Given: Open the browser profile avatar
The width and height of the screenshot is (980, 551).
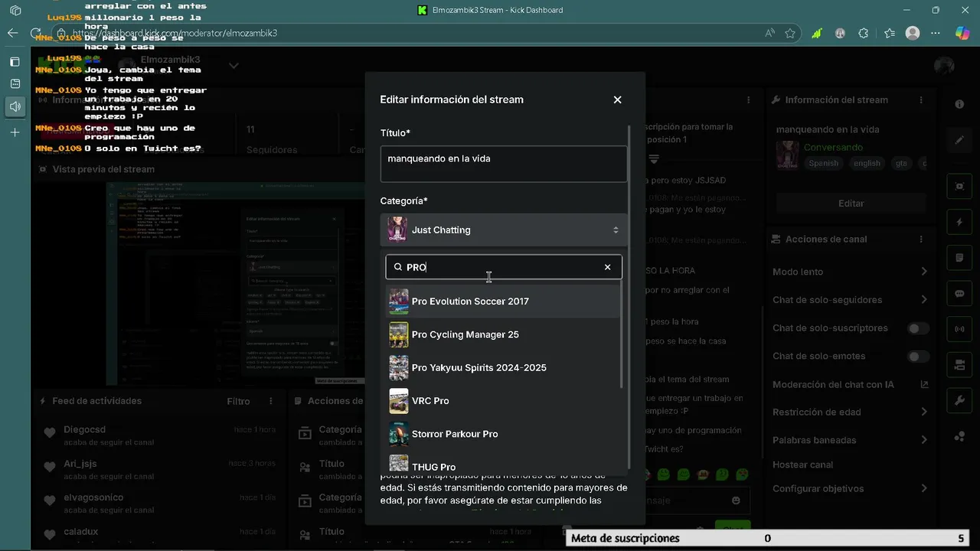Looking at the screenshot, I should 913,34.
